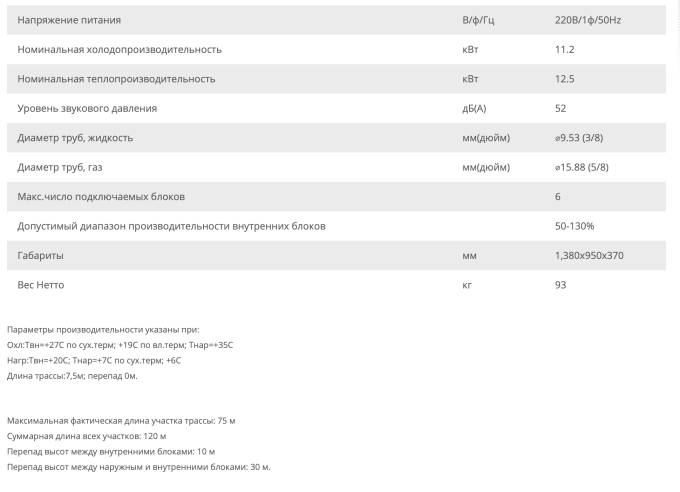Click "Номинальная теплопроизводительность" row label

116,78
